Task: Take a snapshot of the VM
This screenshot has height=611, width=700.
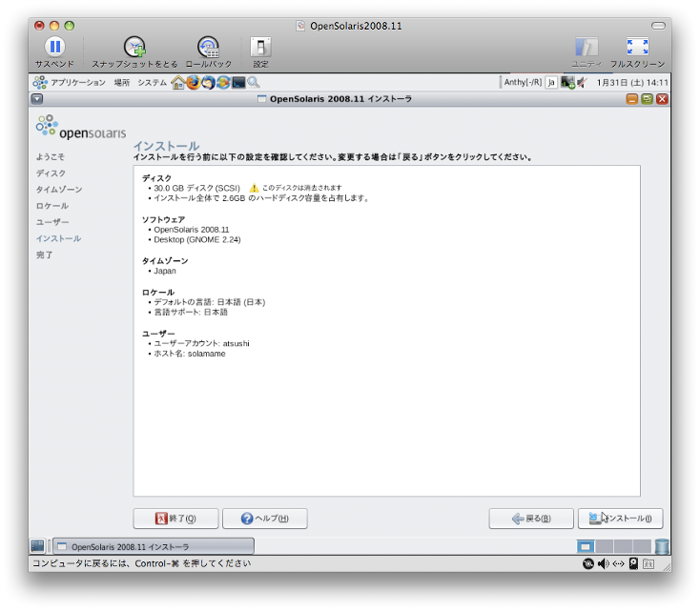Action: [x=134, y=47]
